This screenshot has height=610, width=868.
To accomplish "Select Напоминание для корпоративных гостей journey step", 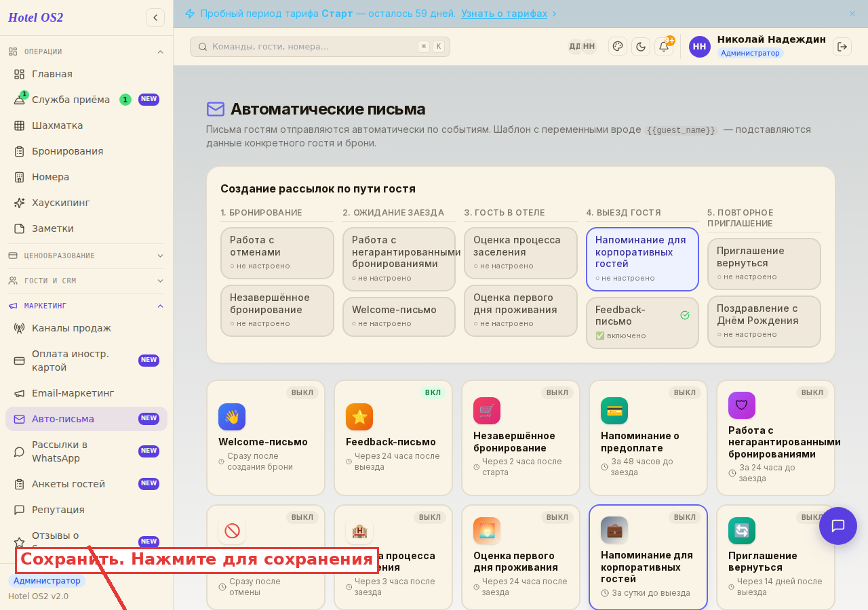I will click(x=642, y=259).
